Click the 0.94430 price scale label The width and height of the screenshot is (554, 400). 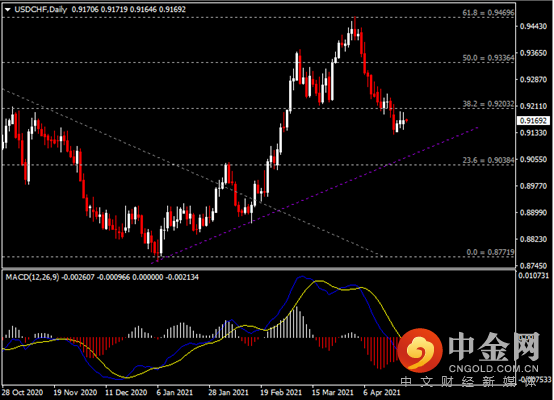pos(533,27)
